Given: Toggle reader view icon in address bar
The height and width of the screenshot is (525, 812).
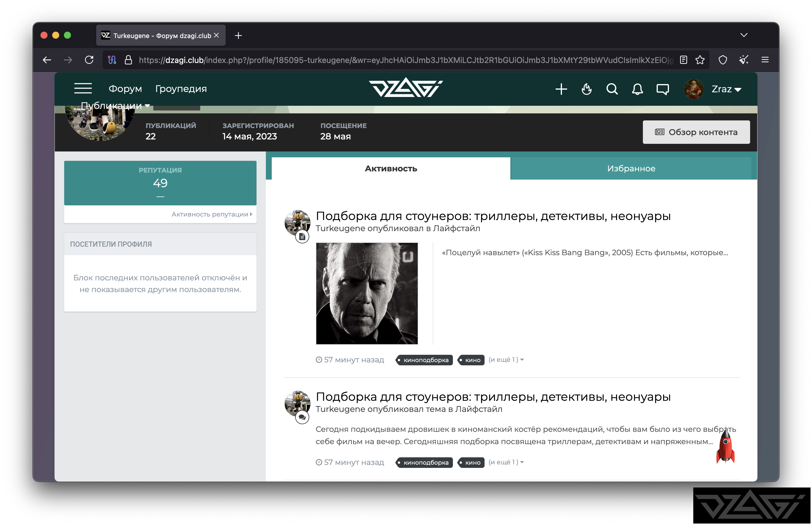Looking at the screenshot, I should [683, 60].
